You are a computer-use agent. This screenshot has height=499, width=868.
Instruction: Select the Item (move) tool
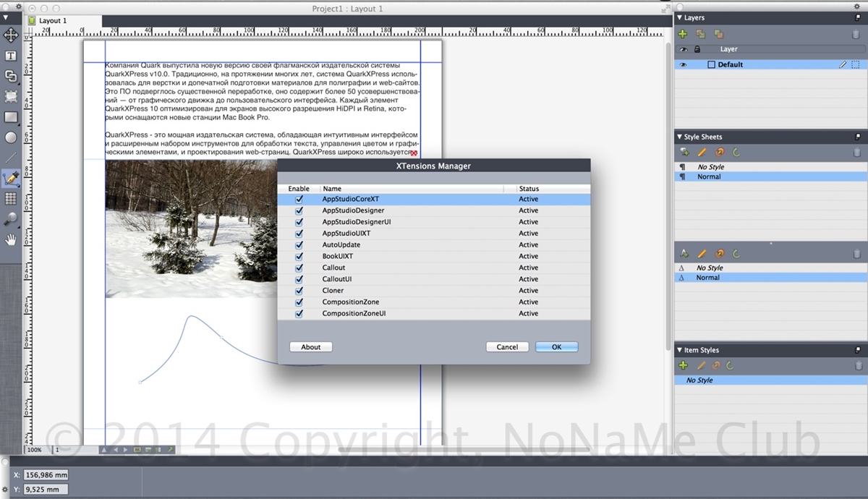(x=11, y=35)
